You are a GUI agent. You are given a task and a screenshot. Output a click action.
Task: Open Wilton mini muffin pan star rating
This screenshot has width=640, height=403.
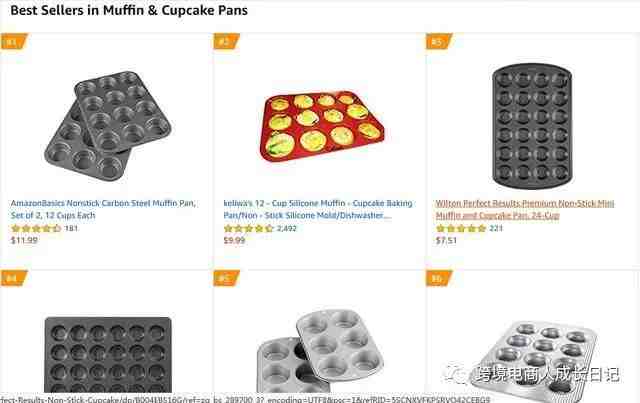pyautogui.click(x=461, y=228)
